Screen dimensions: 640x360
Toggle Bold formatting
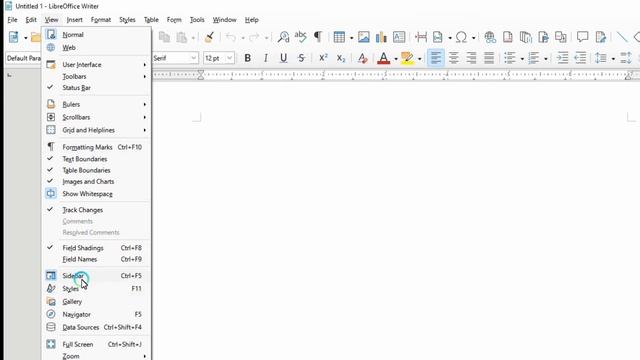247,58
